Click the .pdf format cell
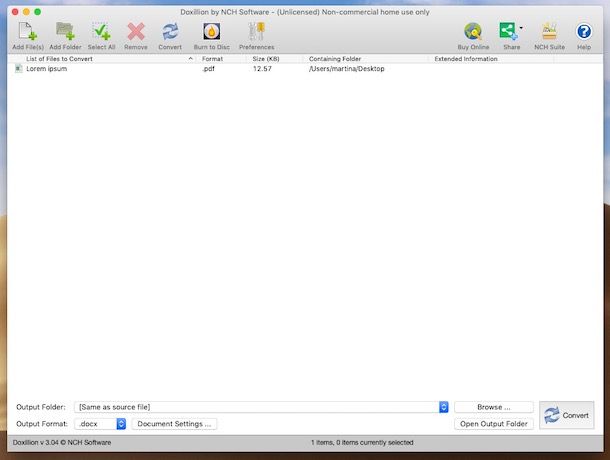Image resolution: width=610 pixels, height=460 pixels. click(x=209, y=69)
